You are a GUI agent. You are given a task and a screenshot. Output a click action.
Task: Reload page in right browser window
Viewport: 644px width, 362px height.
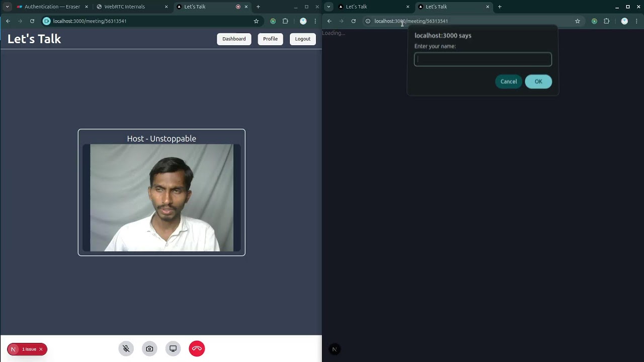pyautogui.click(x=354, y=21)
